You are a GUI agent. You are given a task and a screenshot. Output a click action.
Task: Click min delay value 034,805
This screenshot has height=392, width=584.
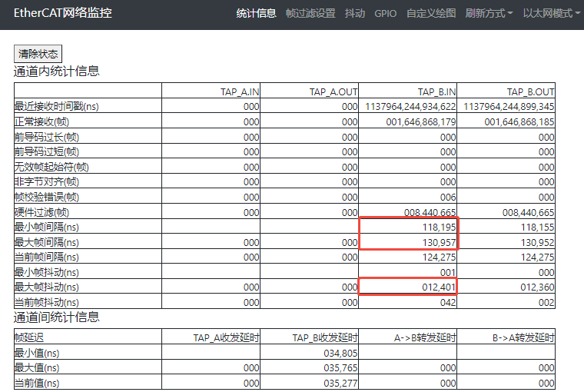340,353
